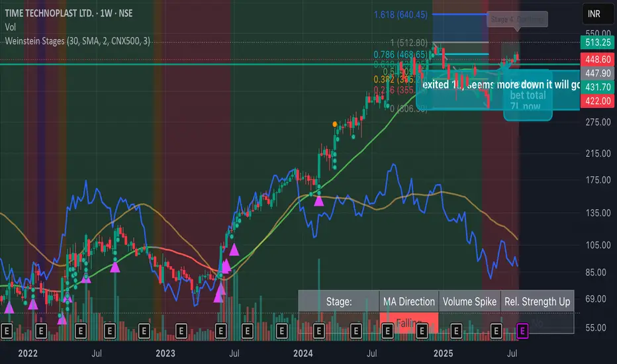Select the 1.618 (640.45) Fibonacci level label
This screenshot has height=364, width=617.
click(x=401, y=15)
